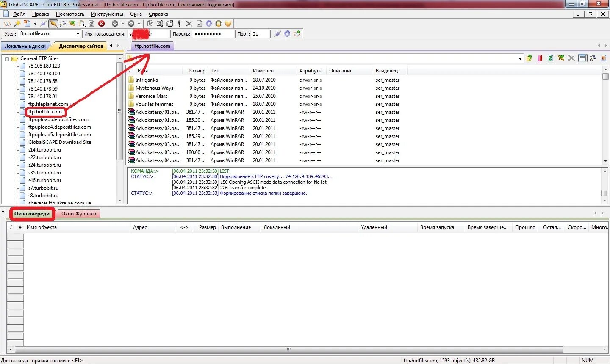
Task: Open the Файл menu
Action: click(19, 14)
